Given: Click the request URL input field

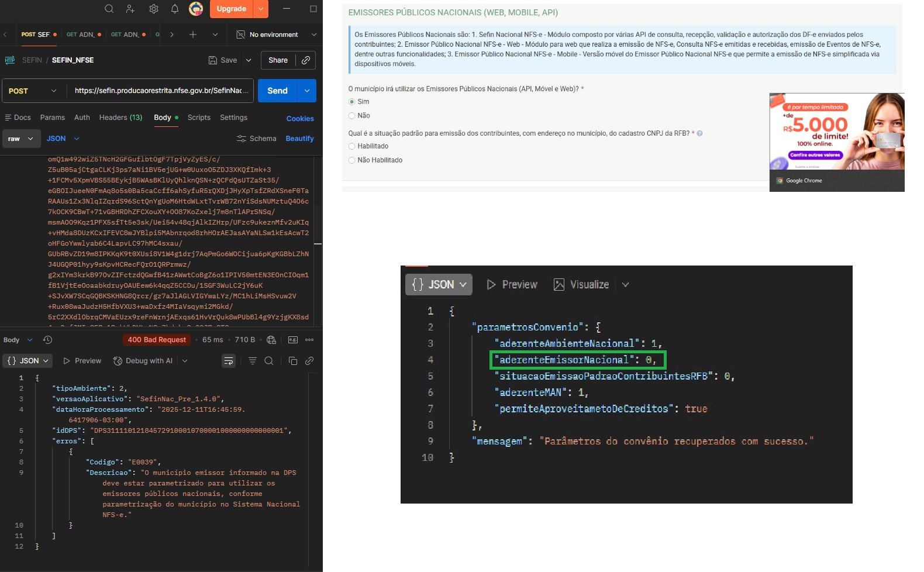Looking at the screenshot, I should (x=158, y=91).
